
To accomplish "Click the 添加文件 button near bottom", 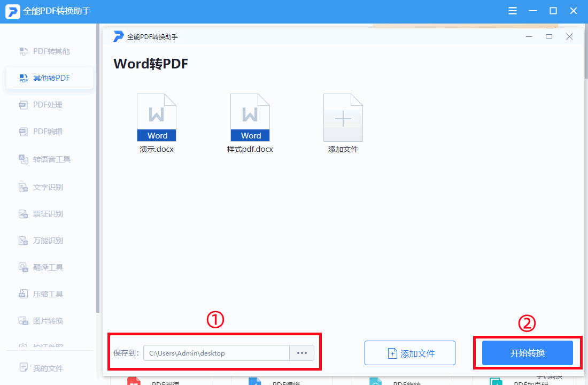I will coord(409,352).
